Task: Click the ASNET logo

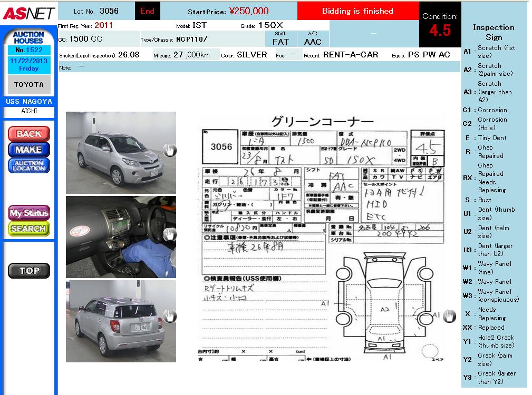Action: (28, 13)
